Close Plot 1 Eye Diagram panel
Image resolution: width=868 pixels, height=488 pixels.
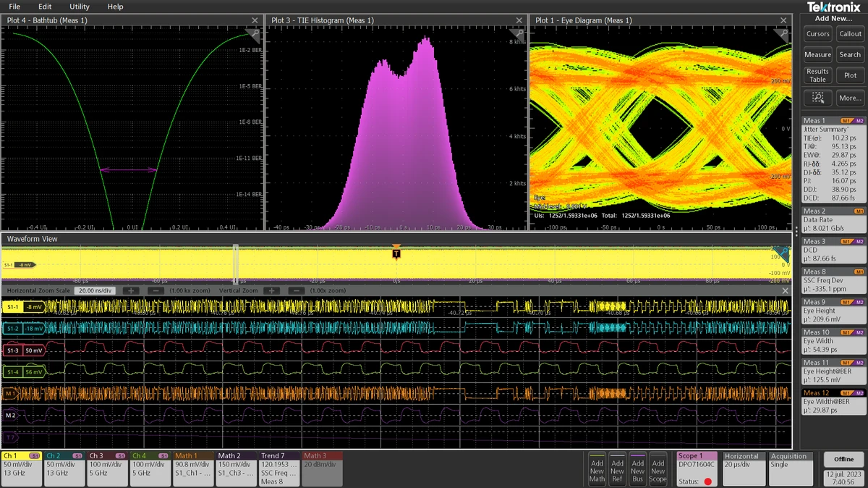[783, 20]
